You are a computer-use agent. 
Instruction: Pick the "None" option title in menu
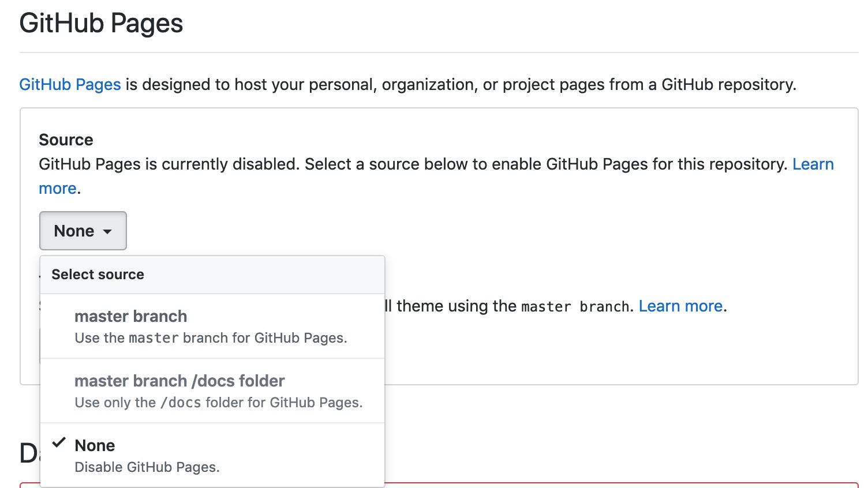pyautogui.click(x=95, y=445)
